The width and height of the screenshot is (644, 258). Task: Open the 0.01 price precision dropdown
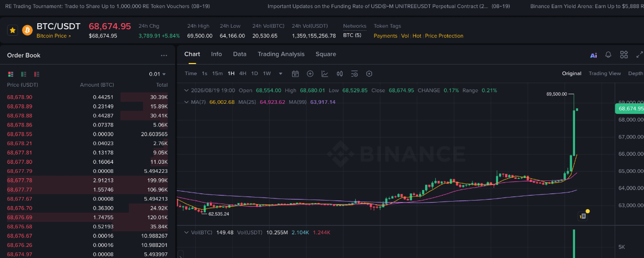(157, 74)
